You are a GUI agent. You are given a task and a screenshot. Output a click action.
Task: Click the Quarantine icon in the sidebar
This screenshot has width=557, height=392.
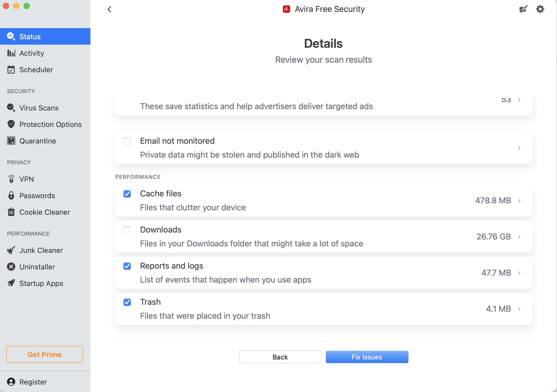tap(11, 141)
